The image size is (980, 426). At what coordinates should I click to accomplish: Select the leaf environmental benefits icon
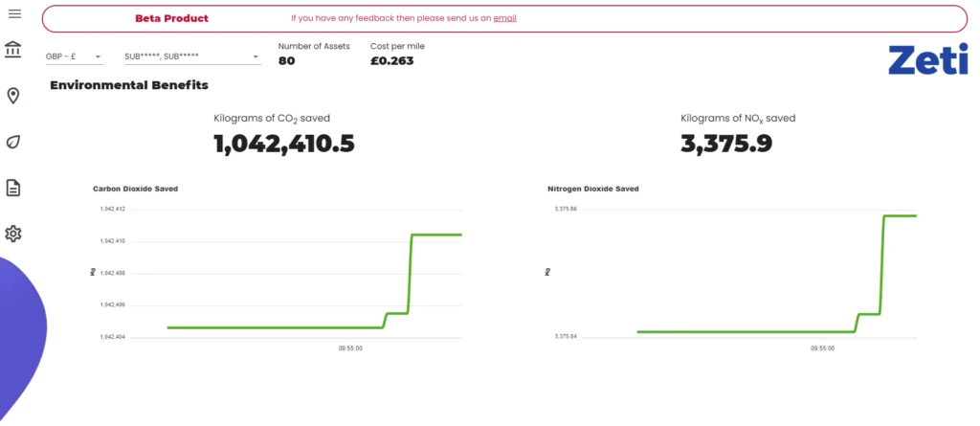(x=13, y=142)
